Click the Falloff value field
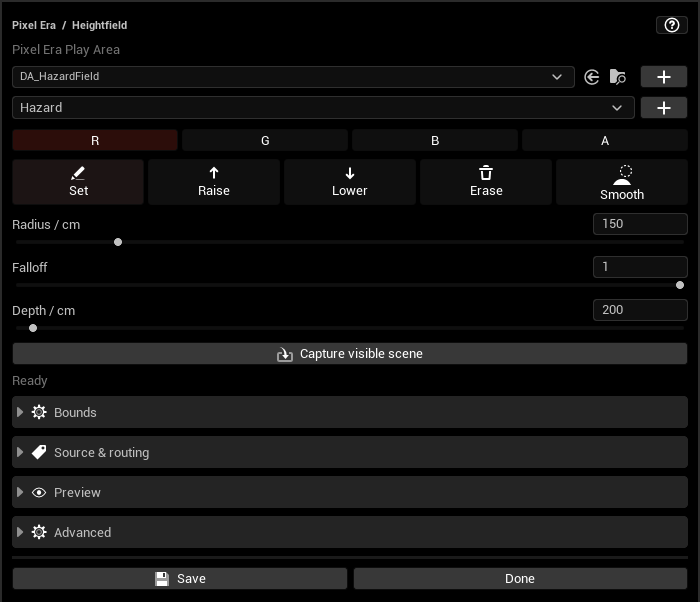 coord(640,267)
